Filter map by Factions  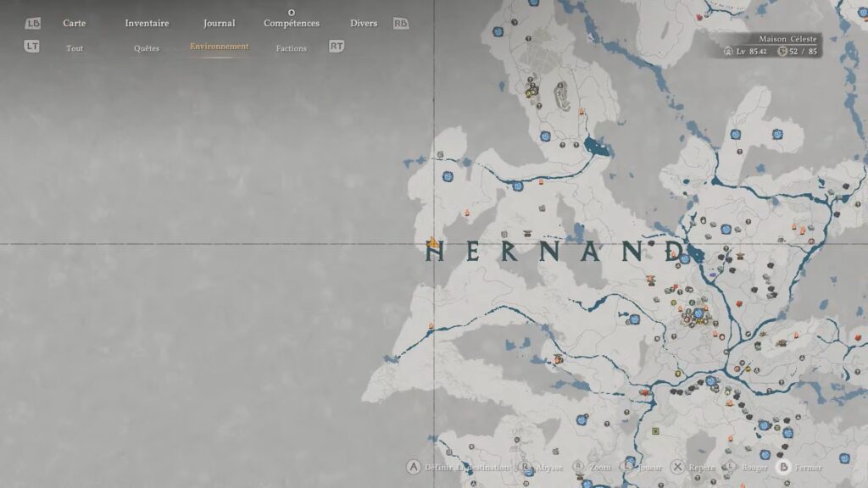coord(292,48)
